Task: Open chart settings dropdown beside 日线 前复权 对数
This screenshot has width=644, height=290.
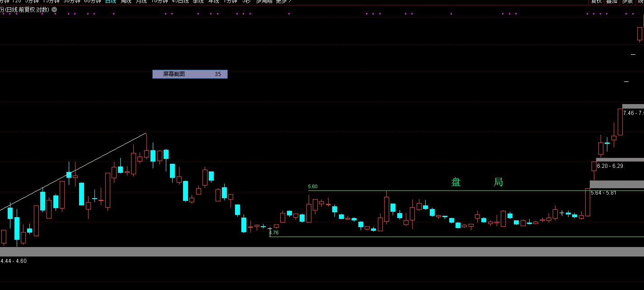Action: point(54,9)
